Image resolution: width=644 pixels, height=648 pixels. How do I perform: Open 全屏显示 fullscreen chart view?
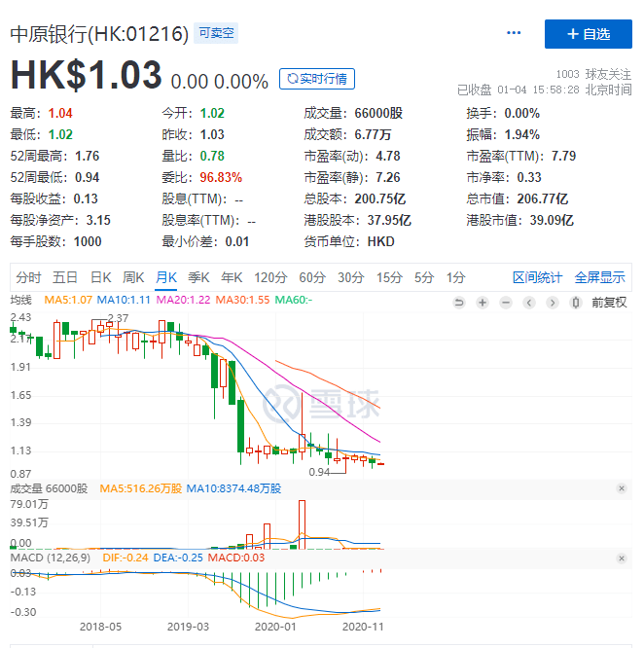pos(600,277)
